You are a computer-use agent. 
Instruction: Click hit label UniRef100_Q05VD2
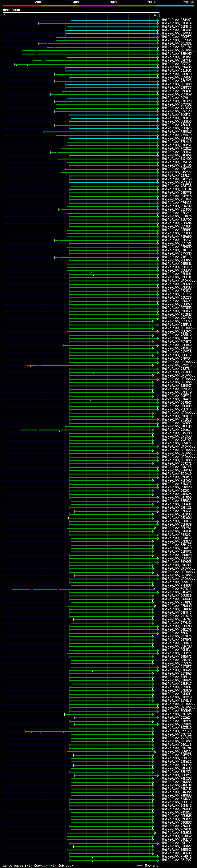pos(177,104)
